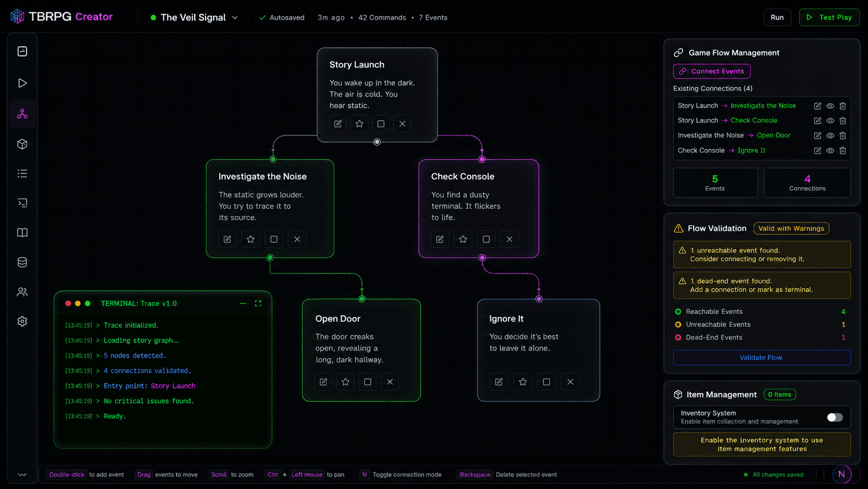Start Test Play
This screenshot has height=489, width=868.
point(829,17)
